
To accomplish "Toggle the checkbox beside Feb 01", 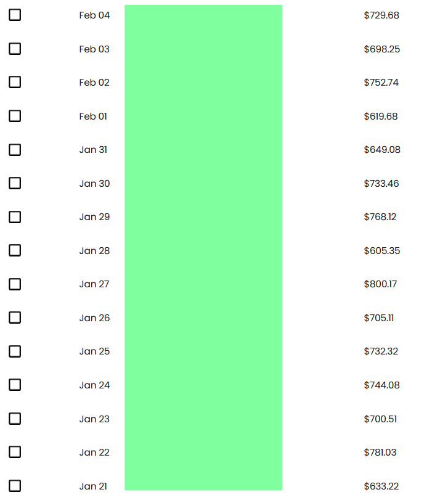I will pos(15,116).
